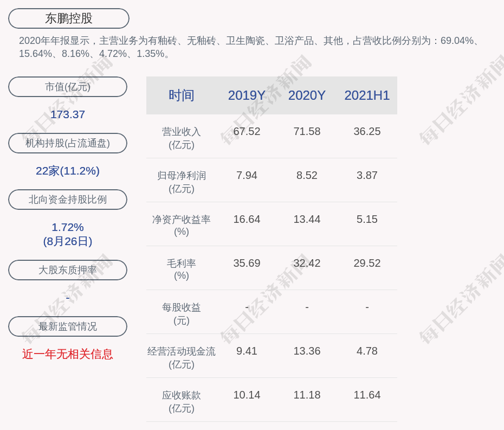
Task: Click the 35.69 gross margin cell
Action: pos(247,263)
